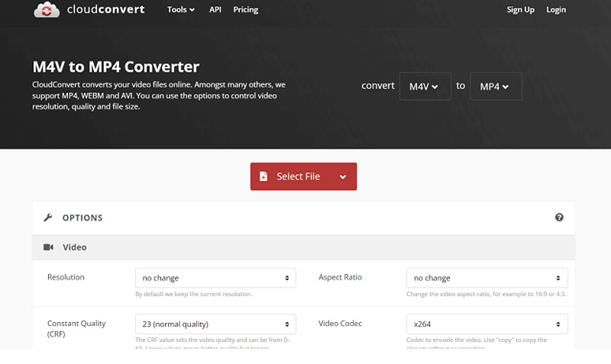Click the Resolution field label
This screenshot has height=364, width=611.
point(66,277)
